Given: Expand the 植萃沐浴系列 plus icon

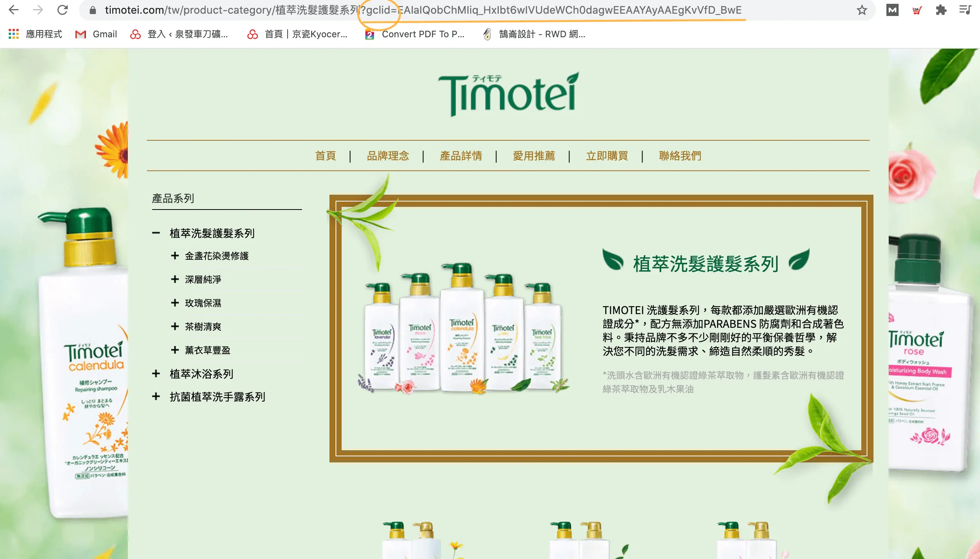Looking at the screenshot, I should click(x=156, y=373).
